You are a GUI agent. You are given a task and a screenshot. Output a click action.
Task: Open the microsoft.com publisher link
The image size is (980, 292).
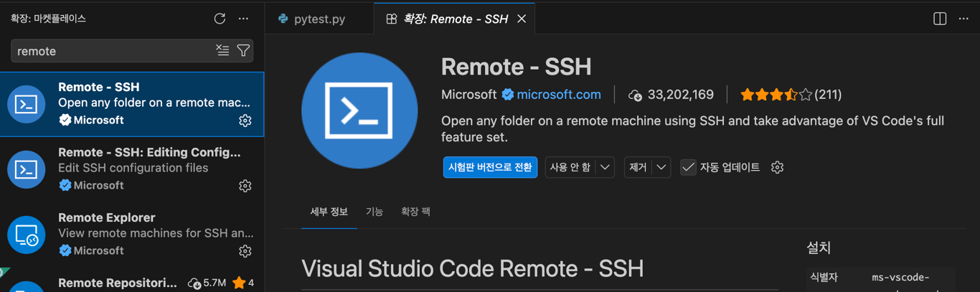559,95
